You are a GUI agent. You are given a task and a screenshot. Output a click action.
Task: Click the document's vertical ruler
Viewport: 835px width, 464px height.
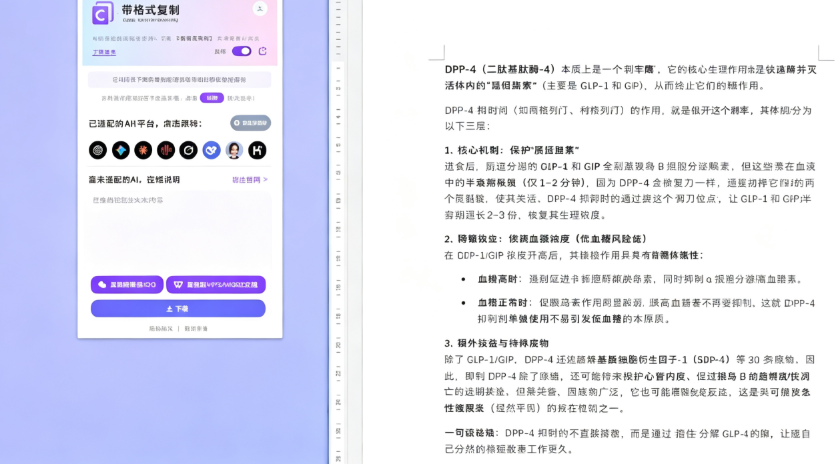338,232
